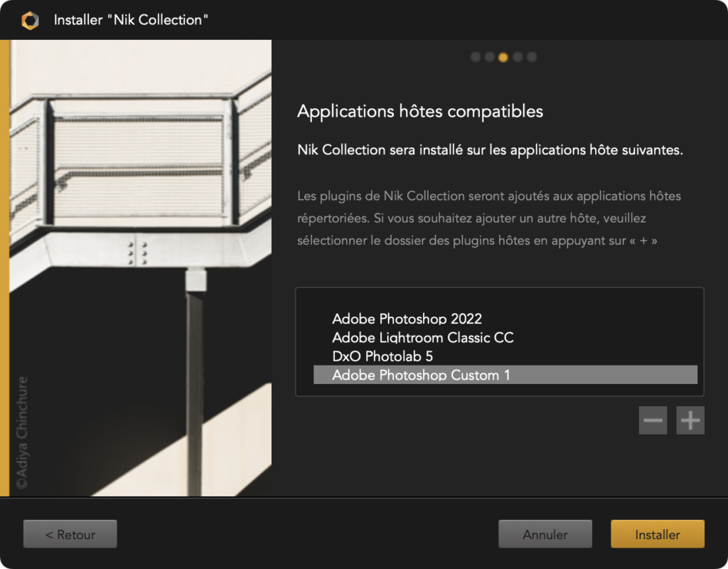Select Adobe Photoshop 2022 in the list
Image resolution: width=728 pixels, height=569 pixels.
[x=505, y=319]
